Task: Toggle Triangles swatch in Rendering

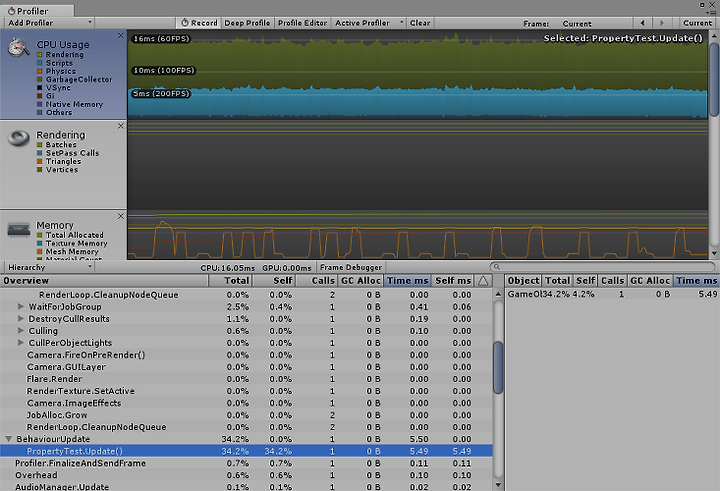Action: [x=39, y=161]
